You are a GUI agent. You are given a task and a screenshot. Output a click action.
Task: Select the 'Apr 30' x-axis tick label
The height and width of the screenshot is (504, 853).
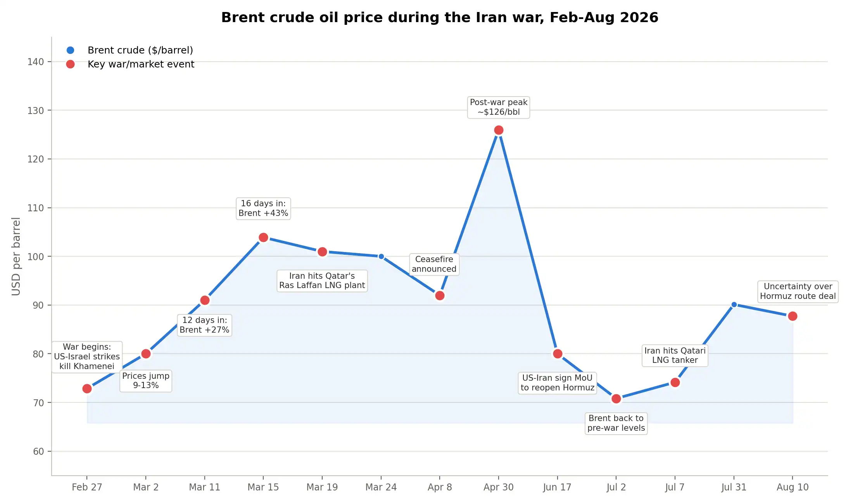pos(499,487)
